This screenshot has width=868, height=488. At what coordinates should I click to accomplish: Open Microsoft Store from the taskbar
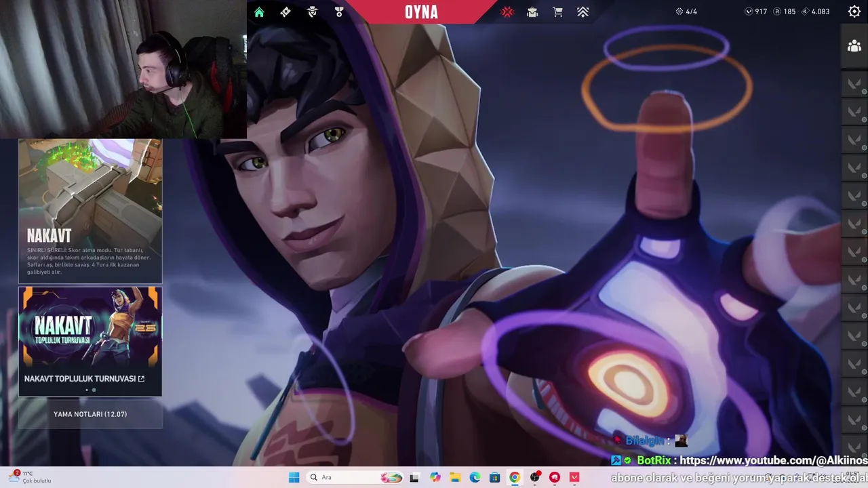pos(495,477)
